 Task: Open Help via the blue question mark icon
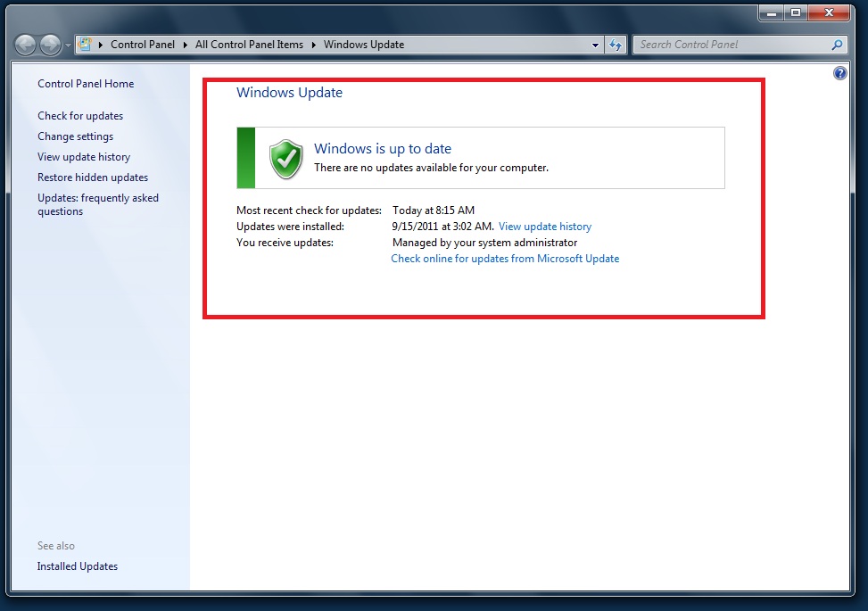(839, 73)
